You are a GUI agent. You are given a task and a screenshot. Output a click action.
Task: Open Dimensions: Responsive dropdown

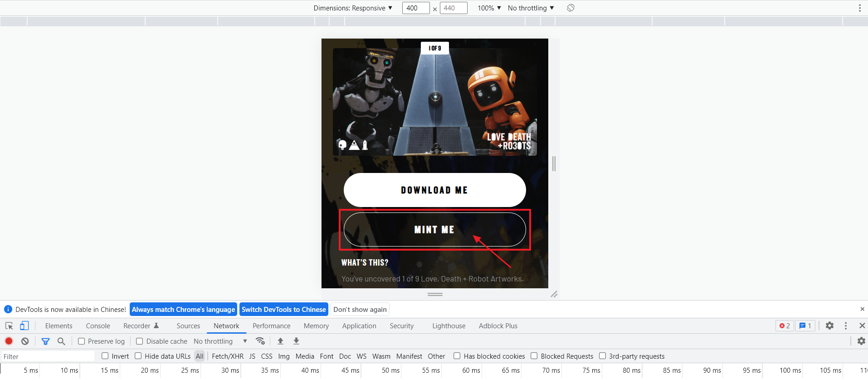[353, 8]
